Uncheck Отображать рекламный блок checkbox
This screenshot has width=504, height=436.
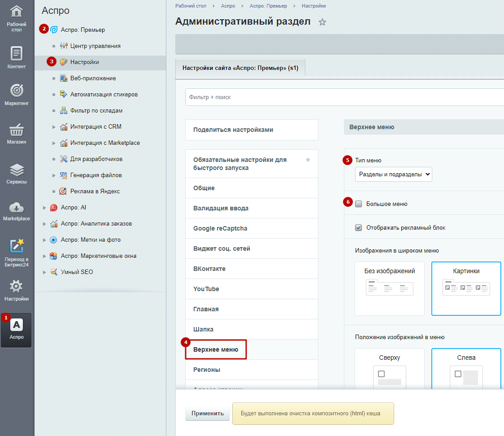pos(358,228)
